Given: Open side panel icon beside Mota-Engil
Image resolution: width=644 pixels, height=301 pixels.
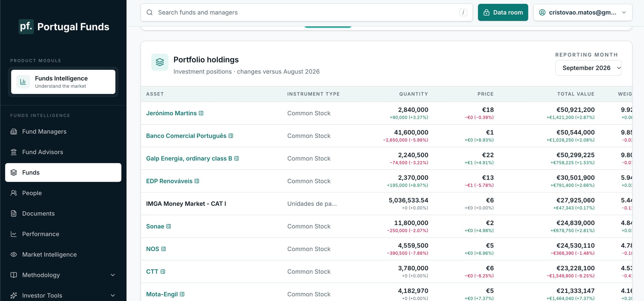Looking at the screenshot, I should click(182, 294).
